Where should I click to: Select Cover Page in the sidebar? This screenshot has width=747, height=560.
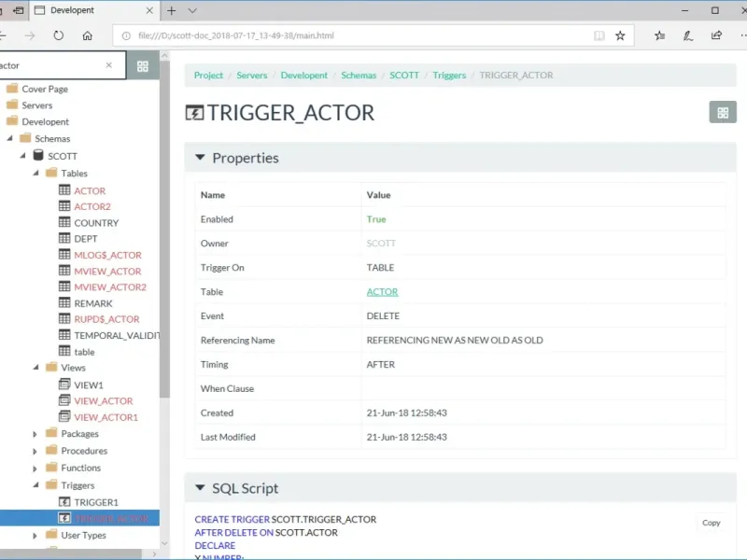pos(45,89)
